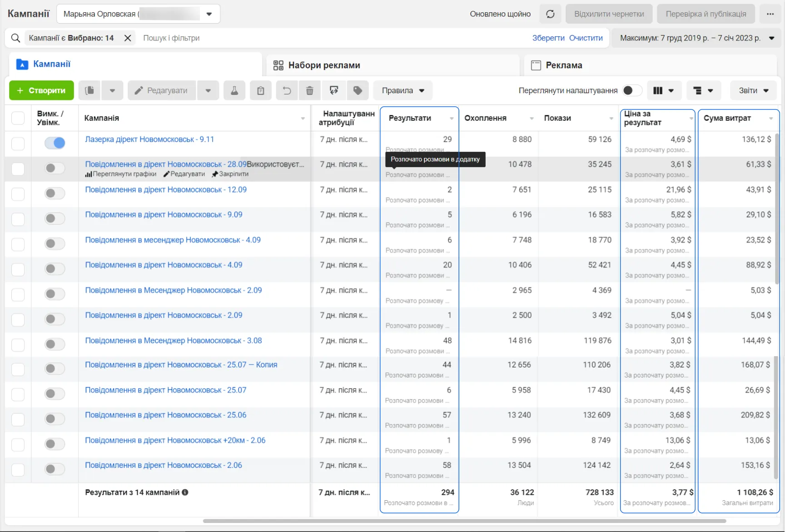The width and height of the screenshot is (785, 532).
Task: Click the export with arrow icon
Action: [x=334, y=90]
